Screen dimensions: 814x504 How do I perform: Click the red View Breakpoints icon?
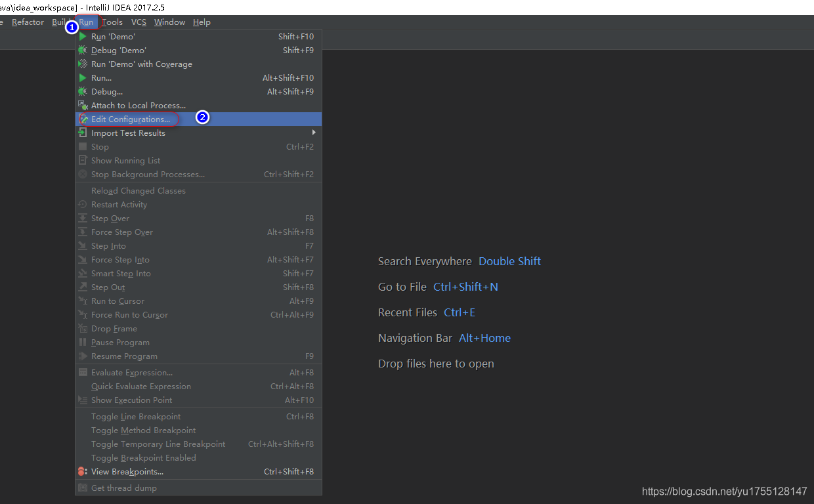(83, 472)
